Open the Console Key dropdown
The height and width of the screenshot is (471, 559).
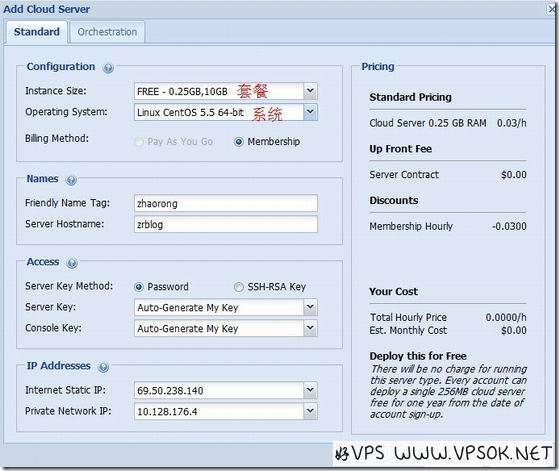(310, 328)
